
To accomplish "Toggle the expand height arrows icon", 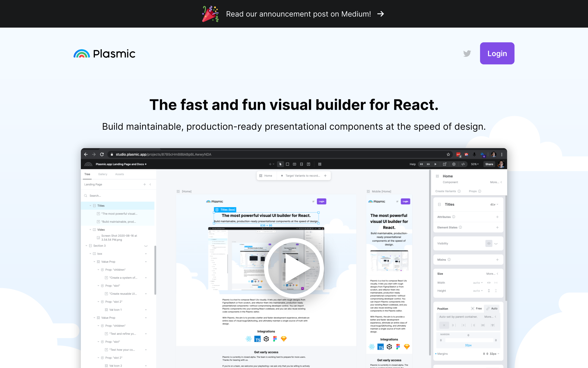I will 489,291.
